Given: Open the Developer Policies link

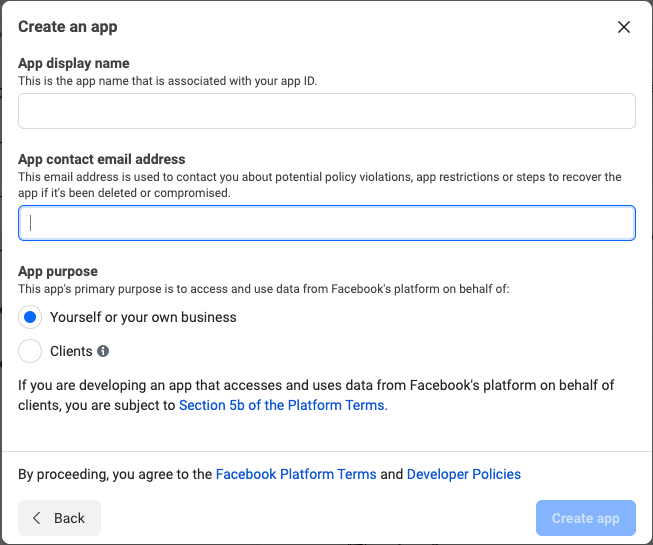Looking at the screenshot, I should [x=464, y=474].
